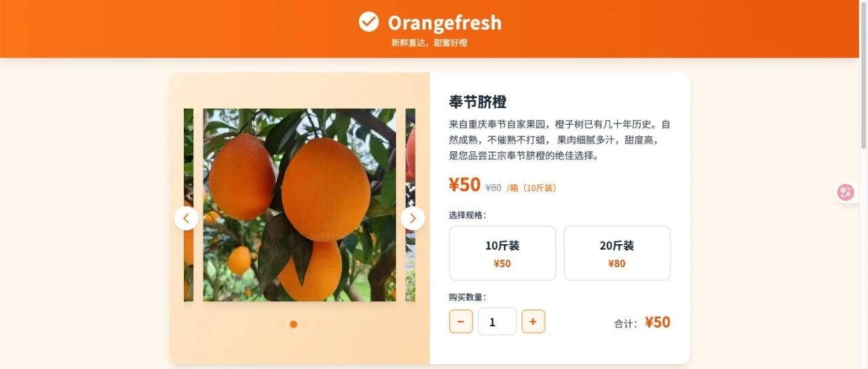Choose the 10斤装 ¥50 specification
This screenshot has height=369, width=868.
[x=502, y=253]
